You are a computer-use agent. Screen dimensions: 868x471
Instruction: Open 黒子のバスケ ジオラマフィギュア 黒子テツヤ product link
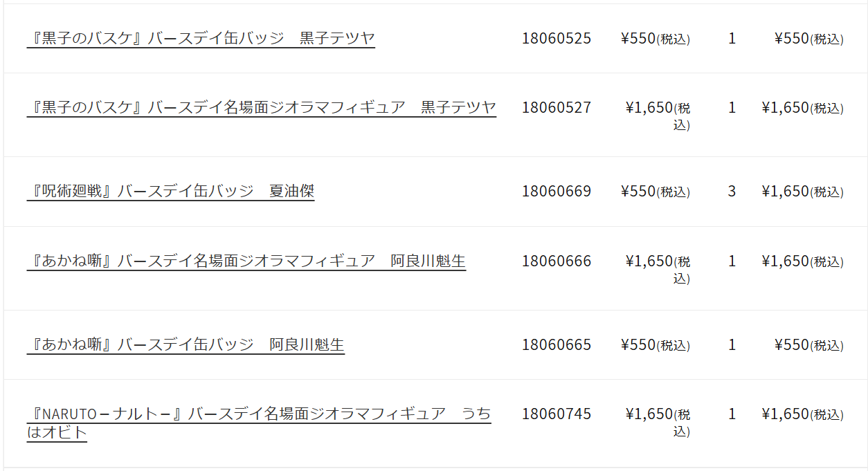262,108
